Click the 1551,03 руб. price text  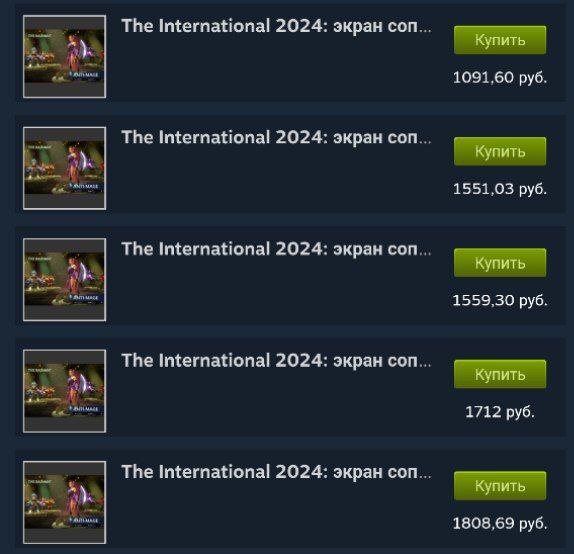[x=500, y=189]
